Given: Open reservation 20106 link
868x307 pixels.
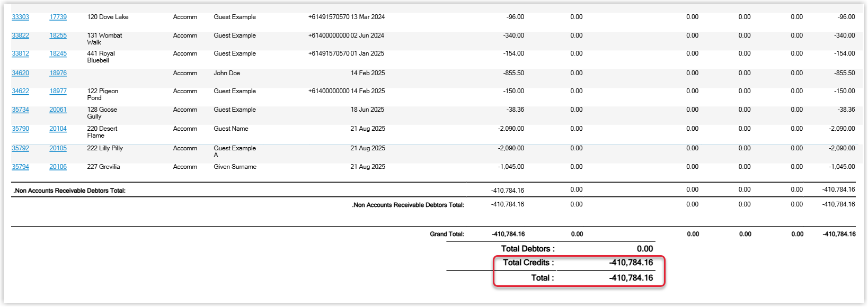Looking at the screenshot, I should [x=58, y=167].
